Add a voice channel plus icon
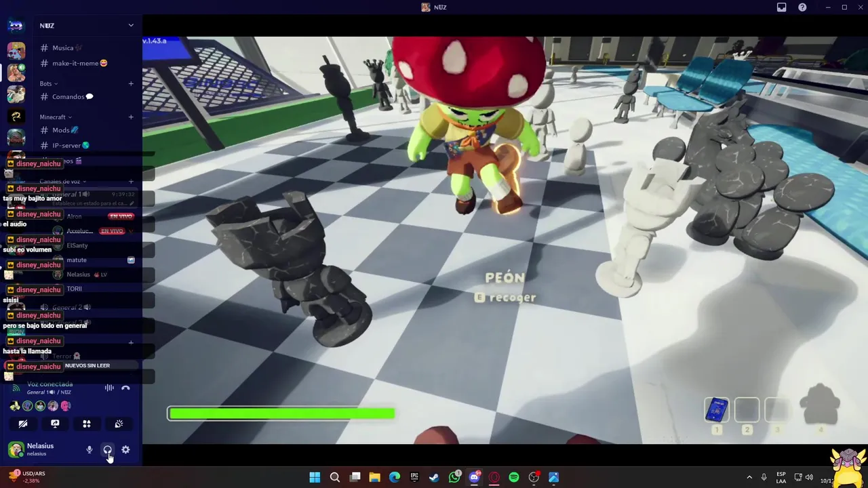This screenshot has height=488, width=868. (131, 181)
